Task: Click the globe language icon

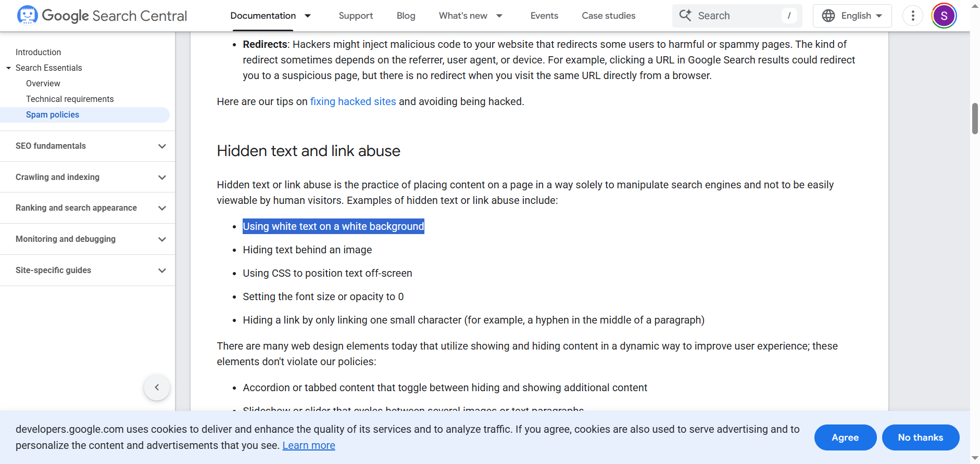Action: pyautogui.click(x=828, y=16)
